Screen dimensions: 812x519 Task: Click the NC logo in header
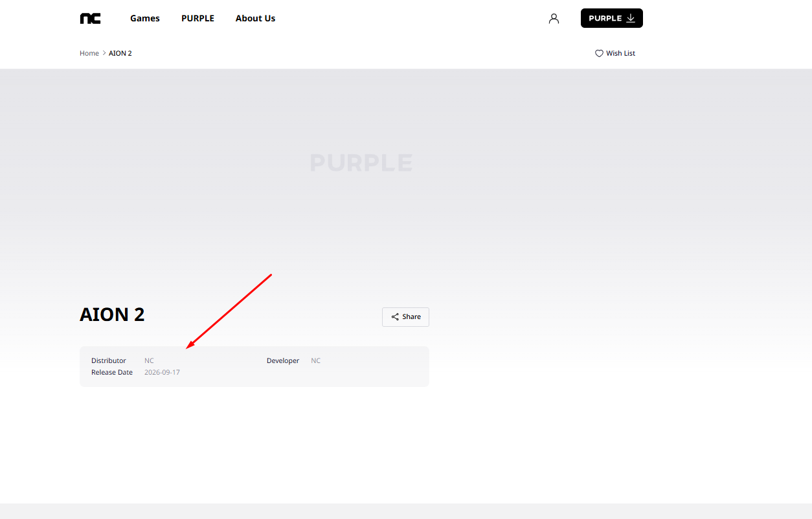click(x=90, y=19)
